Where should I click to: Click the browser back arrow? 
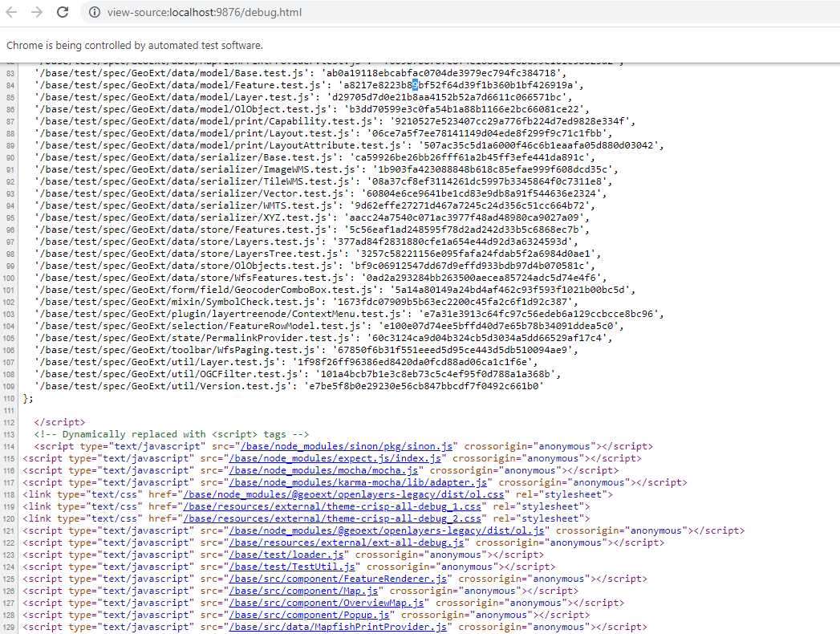(x=11, y=12)
